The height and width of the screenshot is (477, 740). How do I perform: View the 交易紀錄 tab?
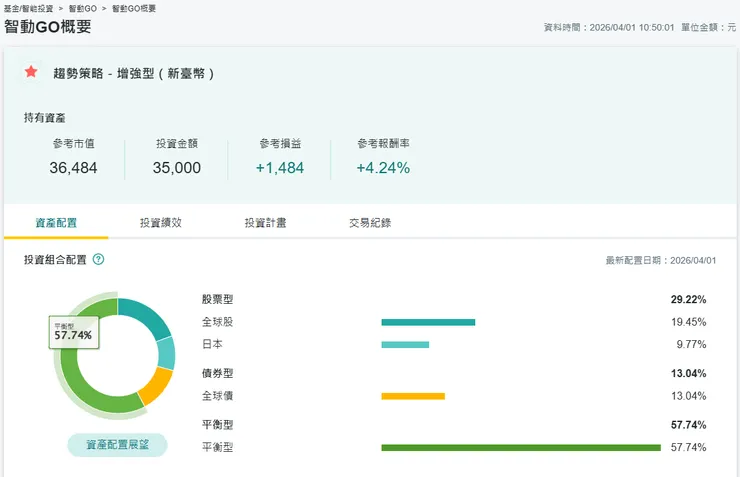click(x=370, y=223)
